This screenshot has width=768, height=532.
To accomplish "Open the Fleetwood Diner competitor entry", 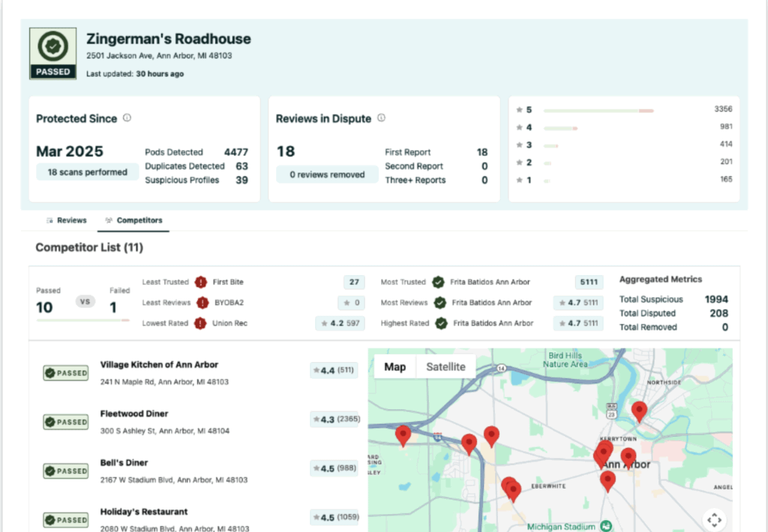I will (x=134, y=414).
